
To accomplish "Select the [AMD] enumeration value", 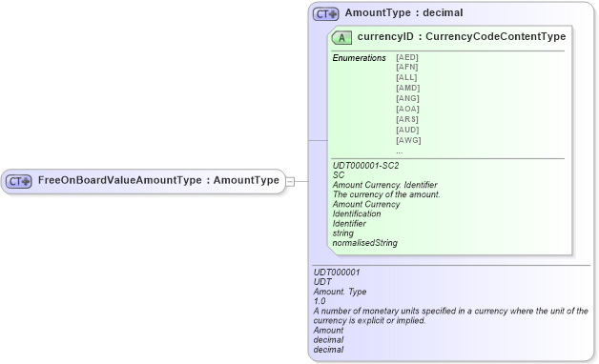I will [408, 88].
